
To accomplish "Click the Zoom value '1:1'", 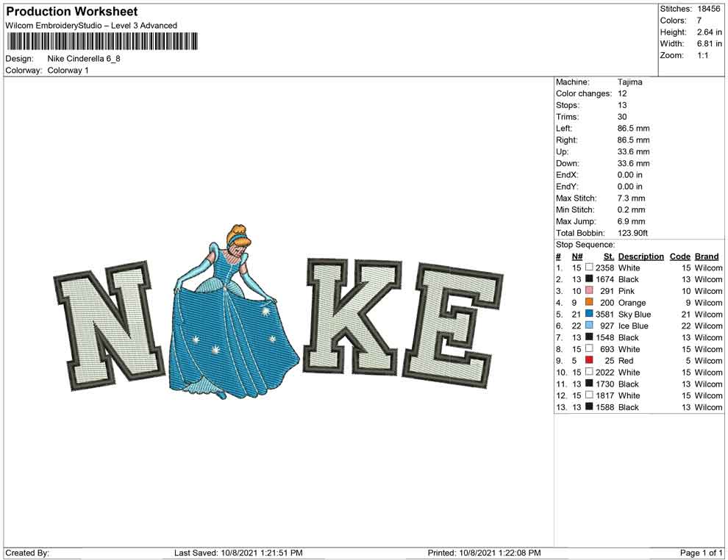I will click(702, 55).
